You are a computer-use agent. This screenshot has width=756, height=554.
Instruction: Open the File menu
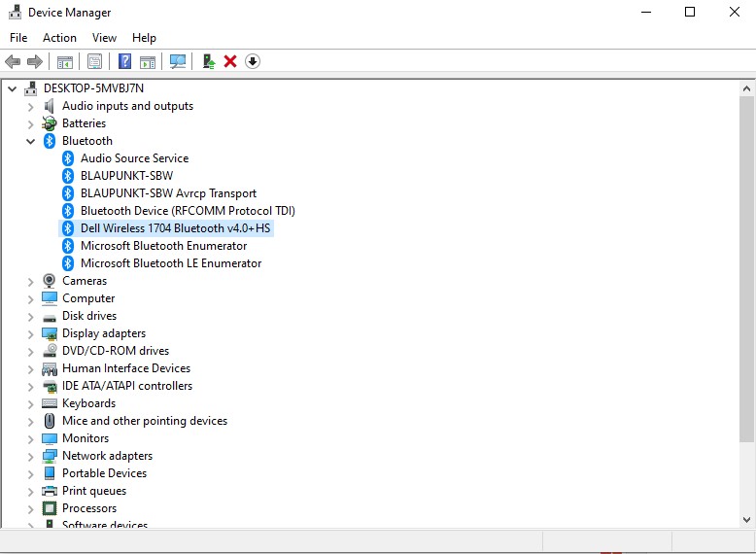(18, 38)
